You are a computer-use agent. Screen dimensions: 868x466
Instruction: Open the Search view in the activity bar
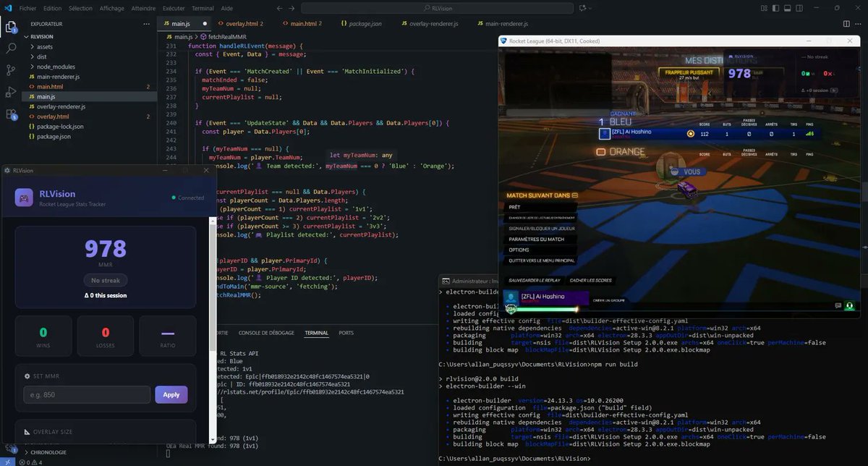coord(11,48)
